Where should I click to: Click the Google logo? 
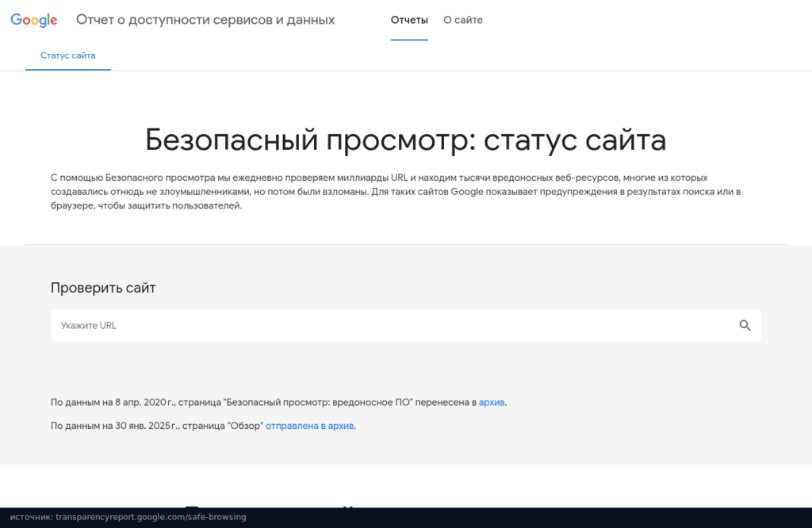[x=34, y=20]
